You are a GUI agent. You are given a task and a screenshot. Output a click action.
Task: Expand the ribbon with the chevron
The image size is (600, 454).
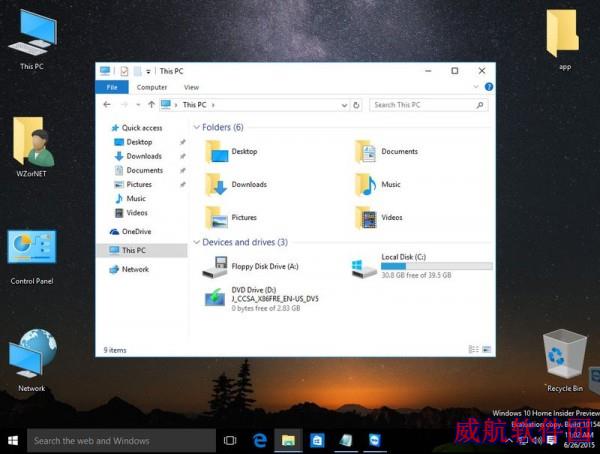click(476, 87)
